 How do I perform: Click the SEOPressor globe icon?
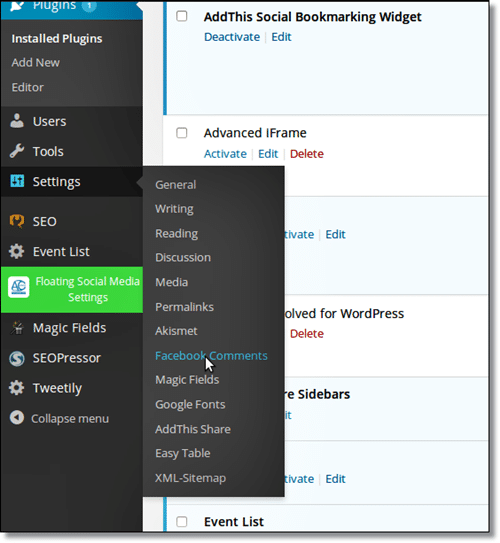coord(17,358)
